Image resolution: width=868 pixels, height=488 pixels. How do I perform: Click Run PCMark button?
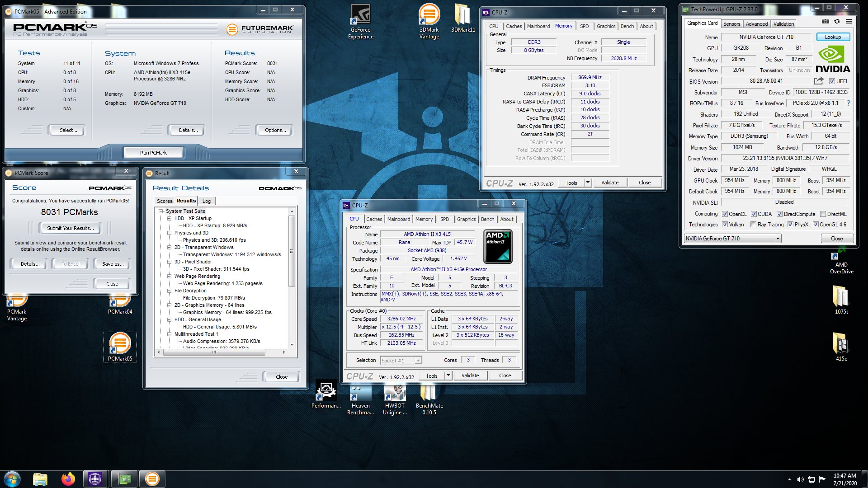click(x=153, y=153)
